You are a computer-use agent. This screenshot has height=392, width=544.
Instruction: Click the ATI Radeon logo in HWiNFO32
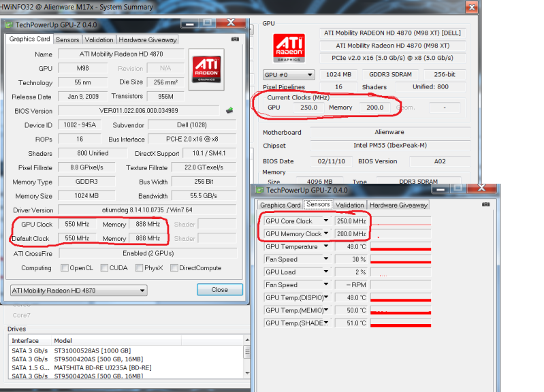click(x=289, y=48)
